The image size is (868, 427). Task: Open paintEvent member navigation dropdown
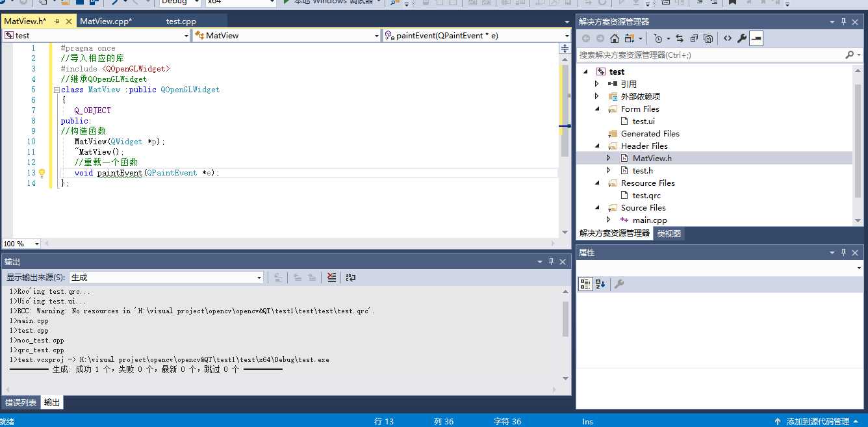coord(567,36)
